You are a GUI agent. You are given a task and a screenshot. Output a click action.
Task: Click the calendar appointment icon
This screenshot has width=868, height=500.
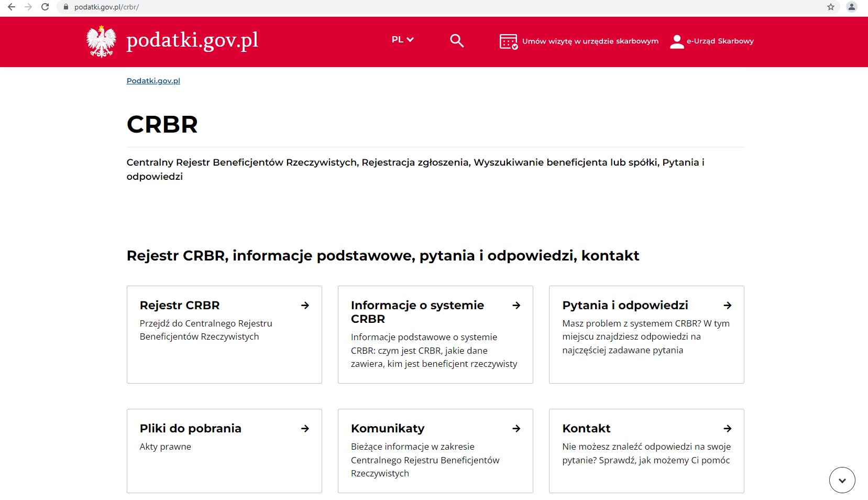508,41
